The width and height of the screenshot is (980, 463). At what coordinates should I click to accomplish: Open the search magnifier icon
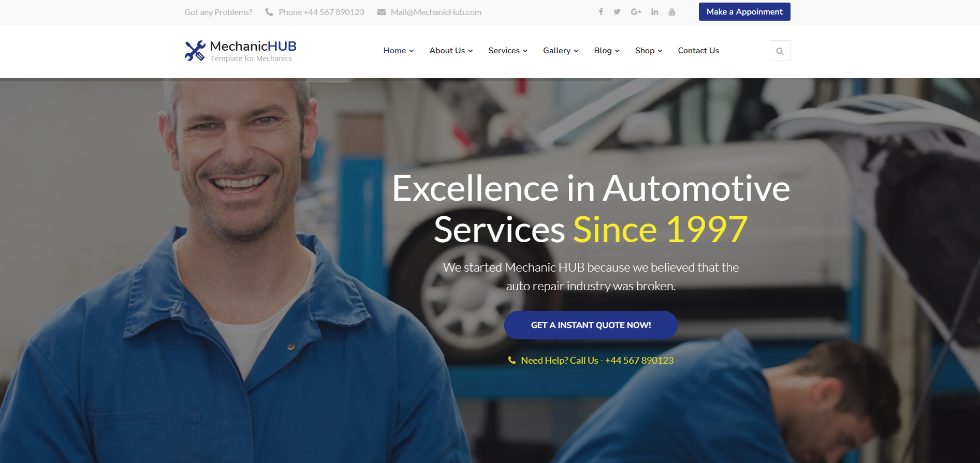(x=780, y=51)
